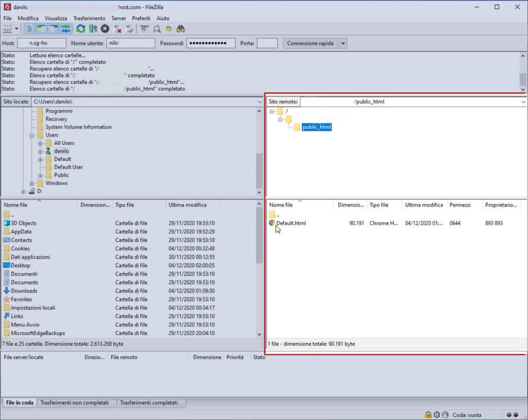Click the green activity indicator light
Viewport: 528px width, 420px height.
[509, 415]
